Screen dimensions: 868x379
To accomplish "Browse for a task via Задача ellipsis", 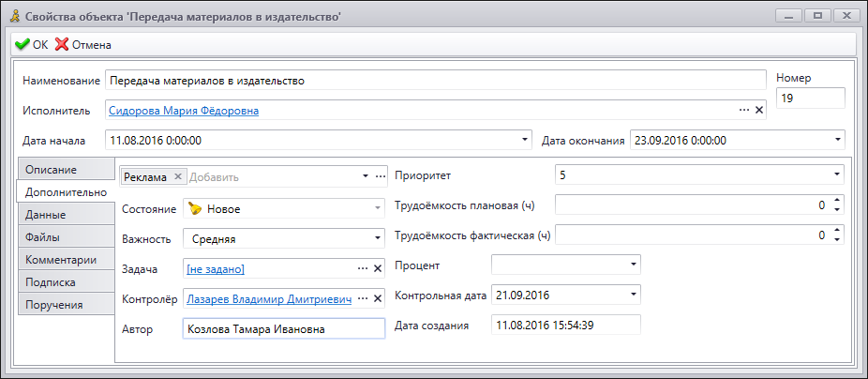I will point(363,268).
